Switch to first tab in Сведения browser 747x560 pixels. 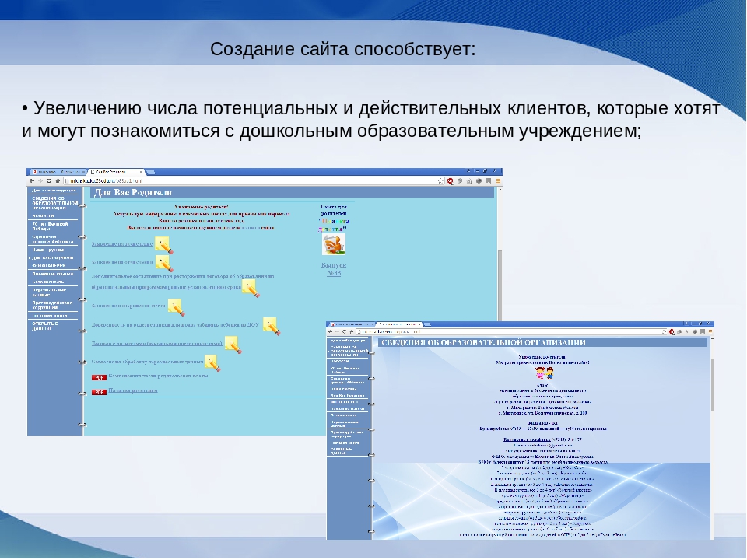352,324
